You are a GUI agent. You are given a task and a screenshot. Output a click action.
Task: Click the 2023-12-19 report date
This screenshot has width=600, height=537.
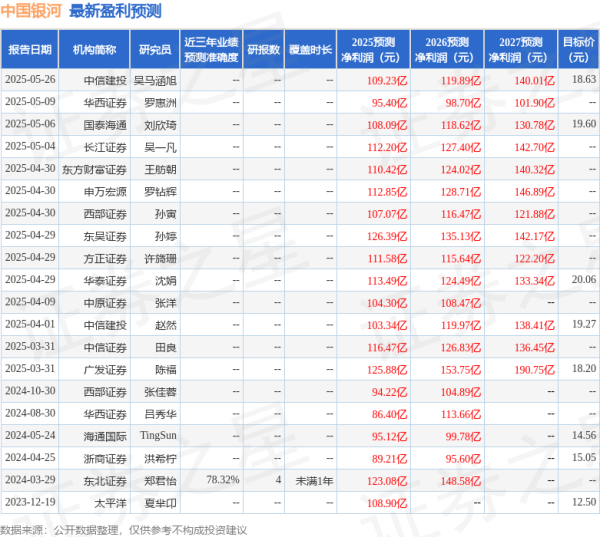tap(29, 502)
